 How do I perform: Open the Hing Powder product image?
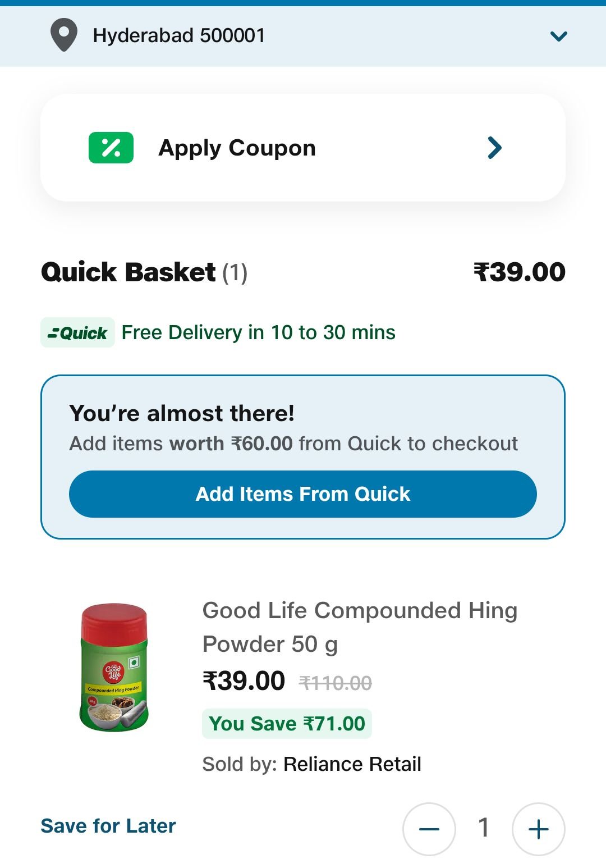point(114,667)
